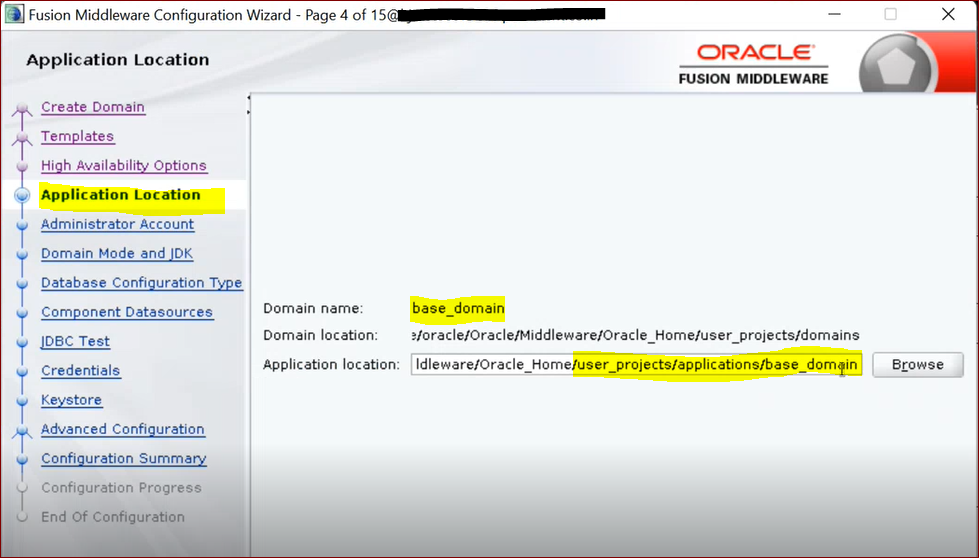Click the Templates step node icon
This screenshot has height=558, width=979.
[22, 137]
